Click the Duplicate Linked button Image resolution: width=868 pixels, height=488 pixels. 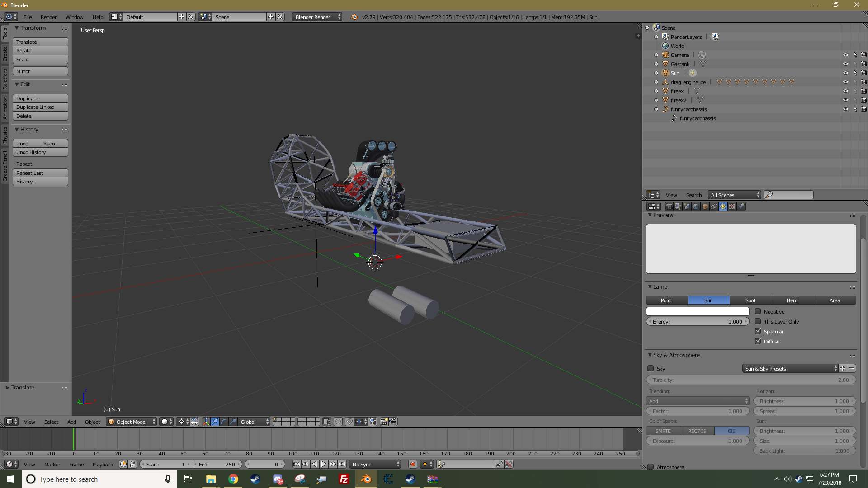(40, 107)
